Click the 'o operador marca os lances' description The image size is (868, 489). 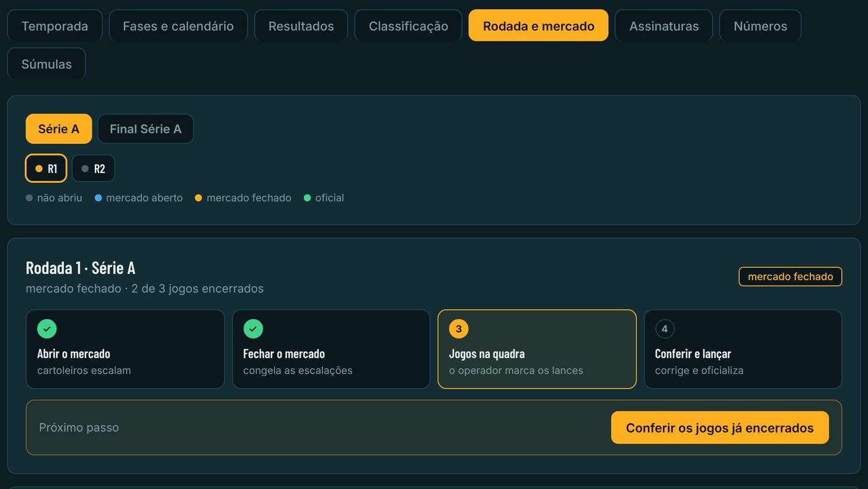(x=516, y=371)
